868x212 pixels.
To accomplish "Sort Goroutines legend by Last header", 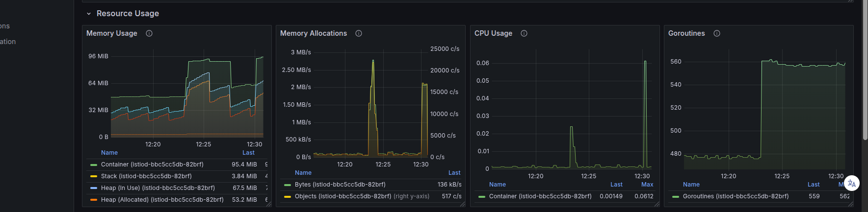I will point(814,185).
